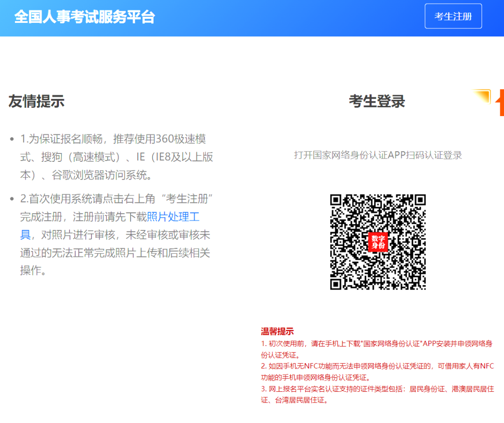Click red note 1 about 初次使用前
This screenshot has width=504, height=423.
[x=377, y=349]
